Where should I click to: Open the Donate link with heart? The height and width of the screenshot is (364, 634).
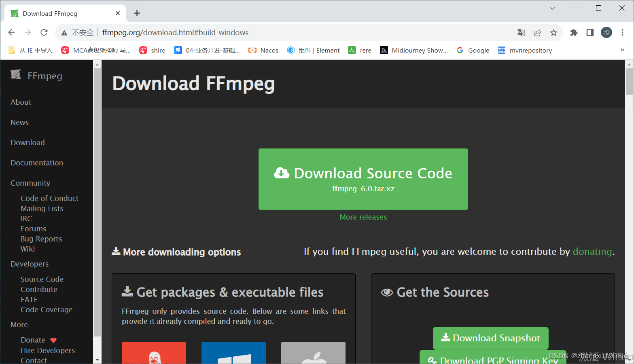point(38,340)
